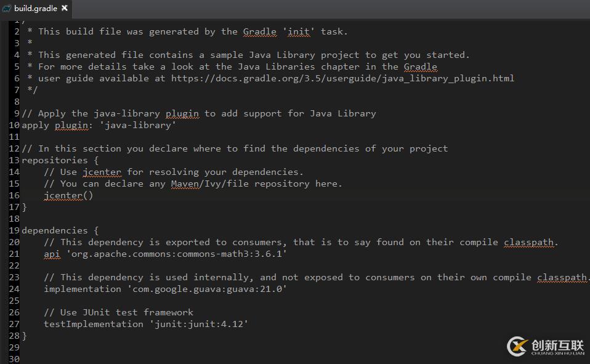The width and height of the screenshot is (590, 364).
Task: Select the build.gradle editor tab
Action: click(x=35, y=8)
